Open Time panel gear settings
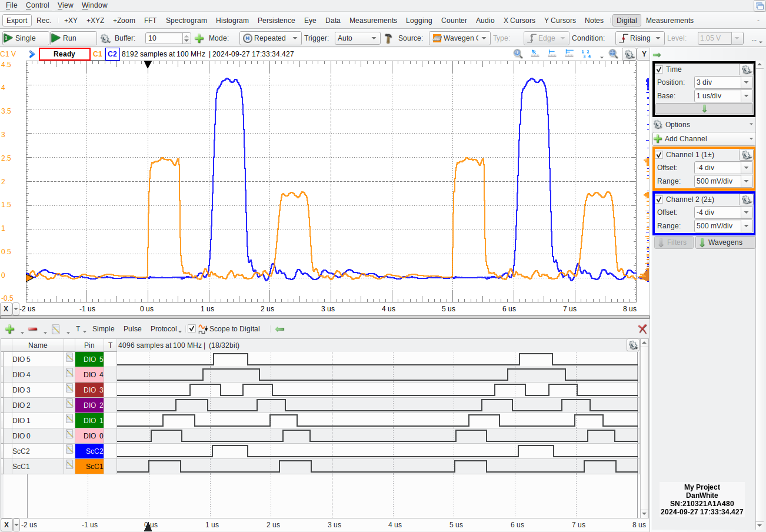This screenshot has height=532, width=766. coord(746,69)
